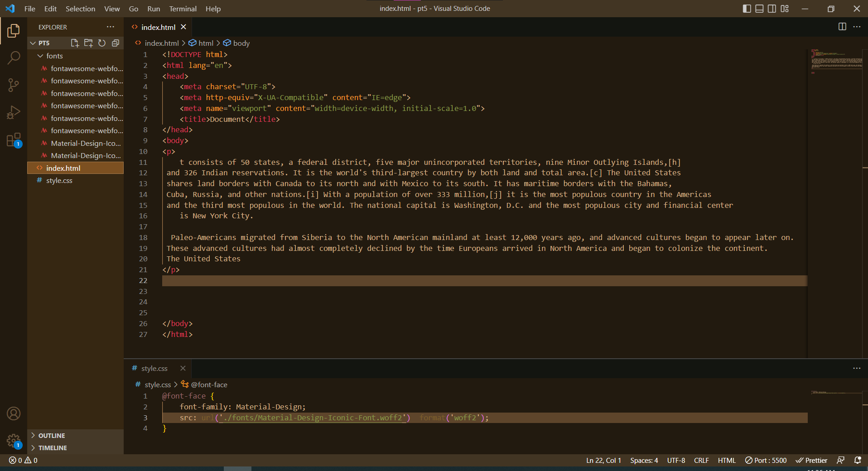Toggle secondary side bar visibility
This screenshot has height=471, width=868.
(772, 9)
